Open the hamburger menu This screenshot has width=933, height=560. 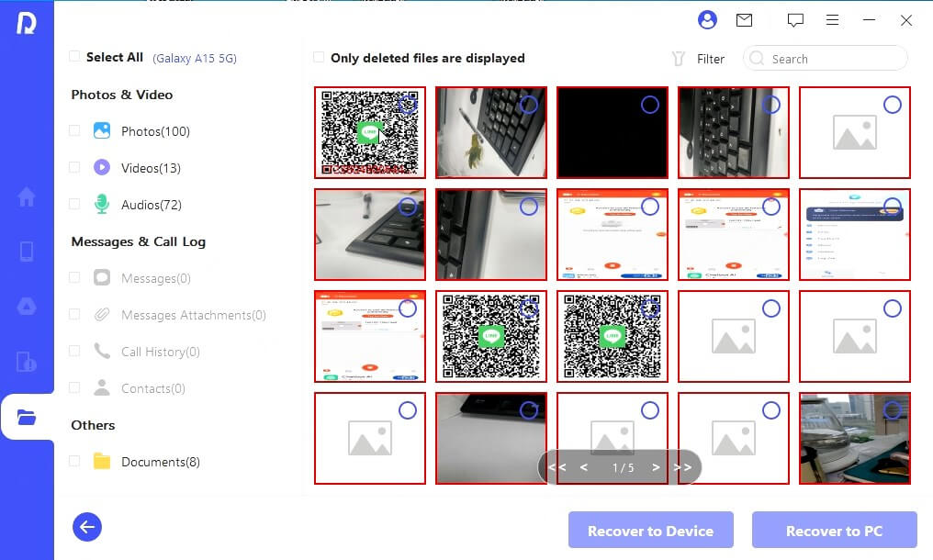[833, 20]
